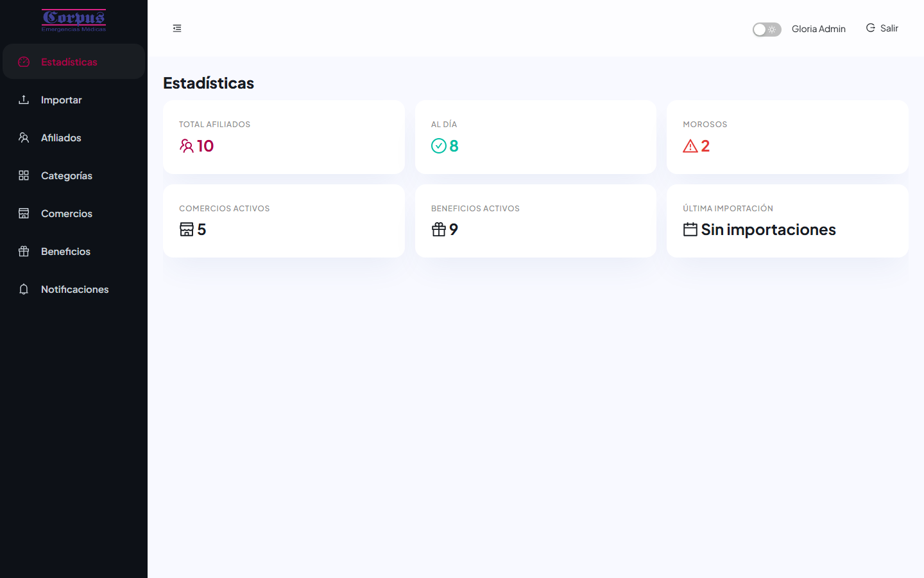Click the TOTAL AFILIADOS label
Viewport: 924px width, 578px height.
(215, 125)
